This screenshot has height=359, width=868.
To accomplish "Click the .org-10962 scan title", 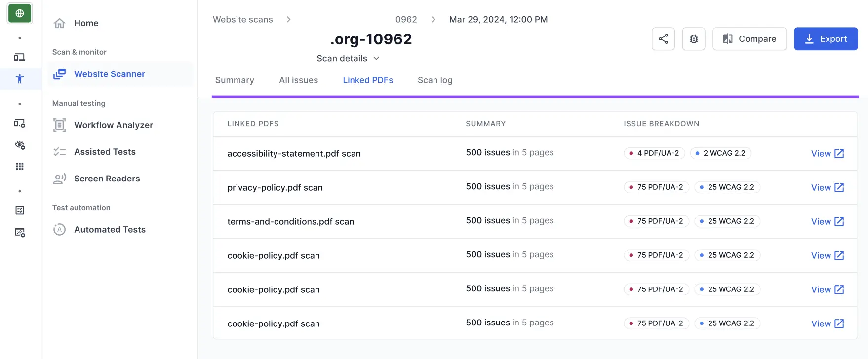I will point(371,39).
